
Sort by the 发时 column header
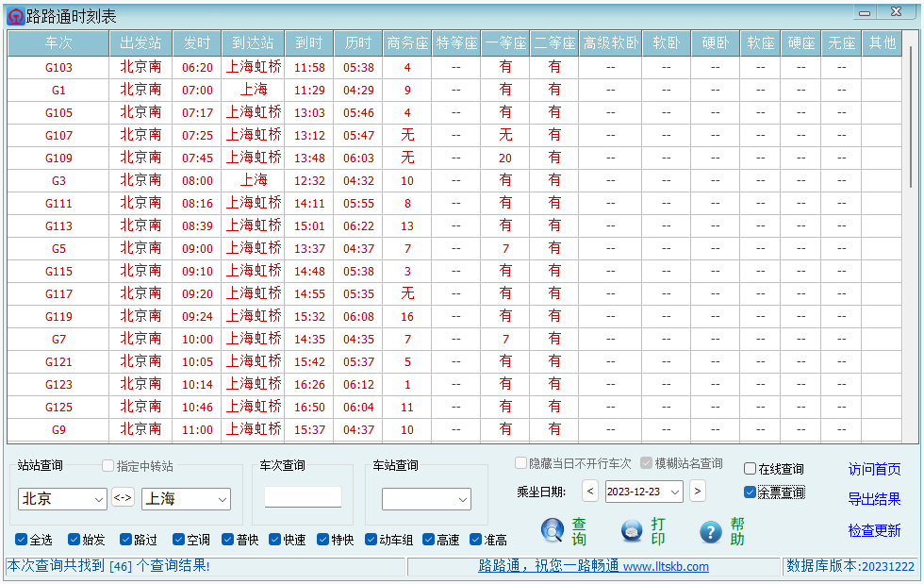coord(197,43)
